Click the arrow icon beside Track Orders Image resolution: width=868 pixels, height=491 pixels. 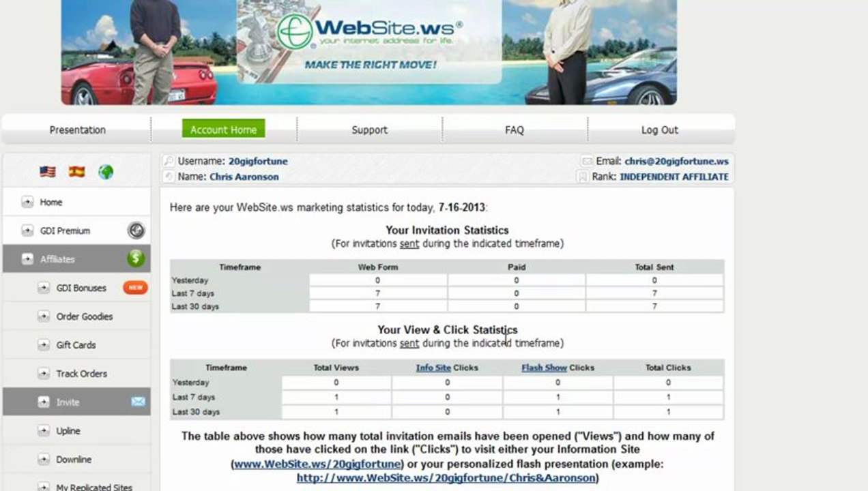44,374
